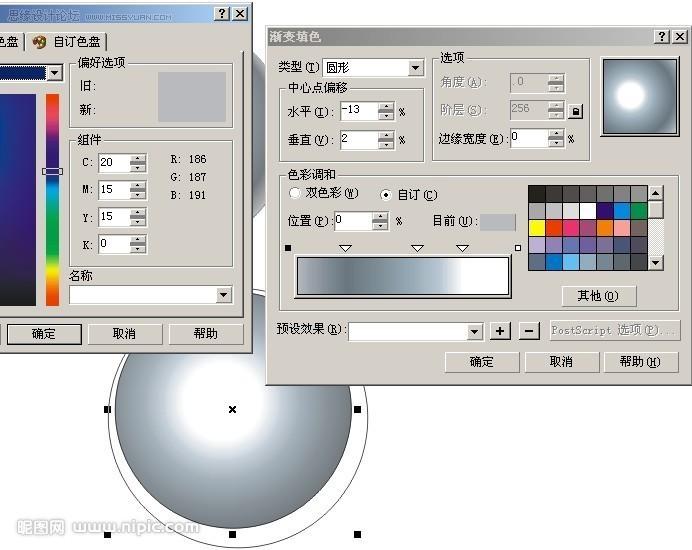The height and width of the screenshot is (550, 692).
Task: Click 取消 in the color dialog
Action: click(x=124, y=334)
